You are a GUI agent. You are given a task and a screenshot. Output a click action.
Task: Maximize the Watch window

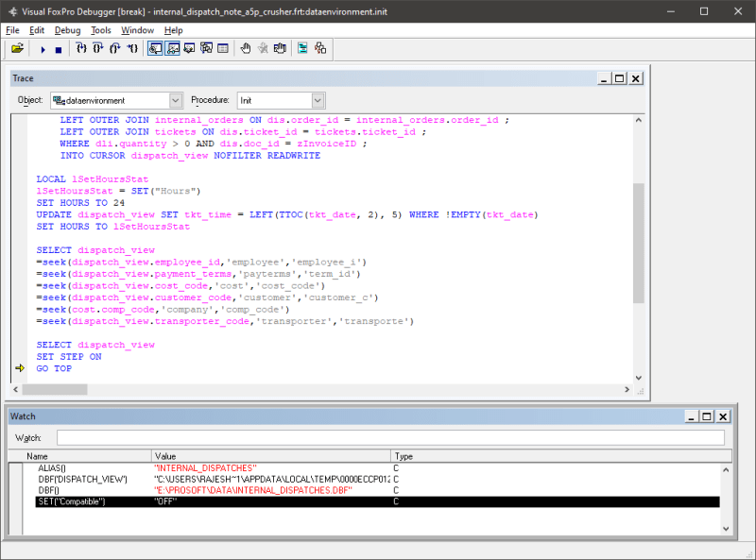click(707, 416)
